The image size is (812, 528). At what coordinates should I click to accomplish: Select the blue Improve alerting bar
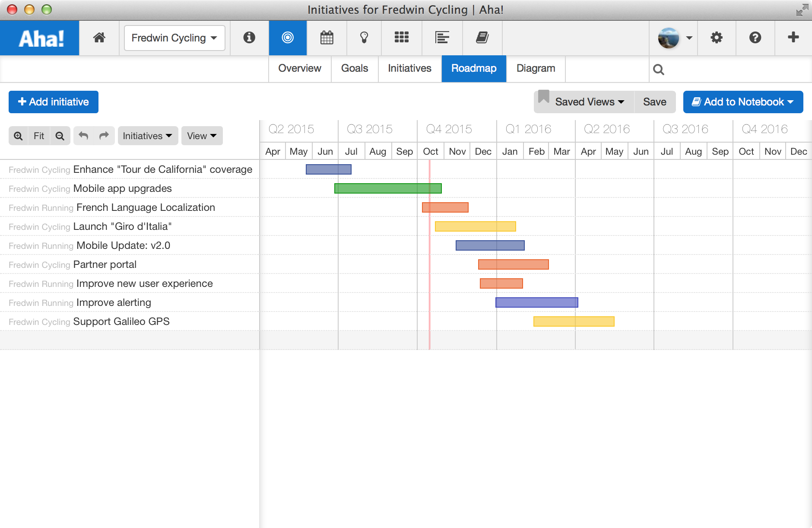pyautogui.click(x=537, y=302)
